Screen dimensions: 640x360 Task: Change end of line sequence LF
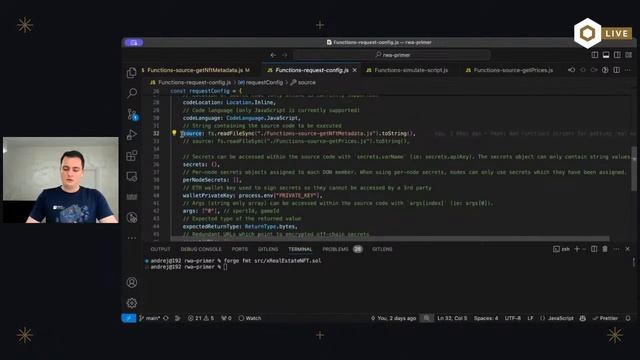pyautogui.click(x=530, y=318)
